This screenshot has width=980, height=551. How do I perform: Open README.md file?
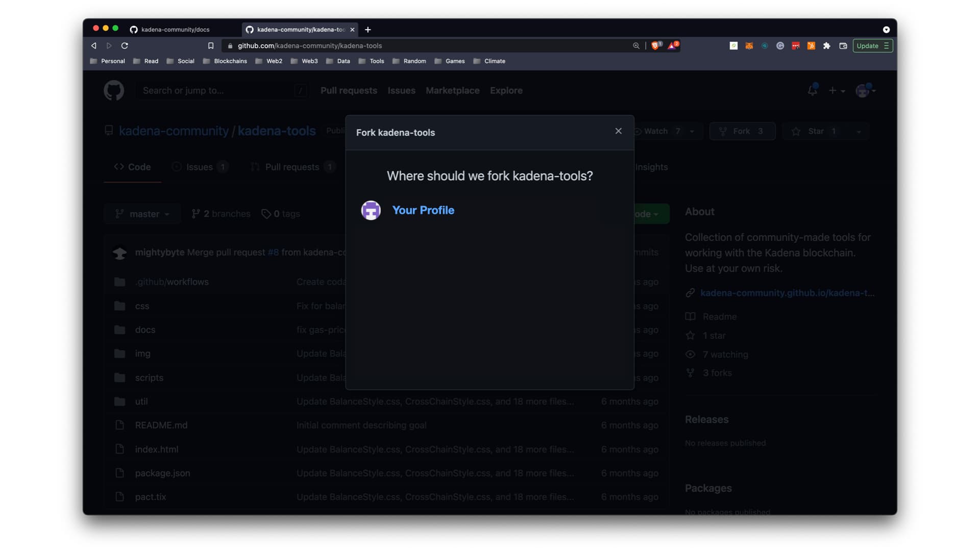tap(161, 425)
